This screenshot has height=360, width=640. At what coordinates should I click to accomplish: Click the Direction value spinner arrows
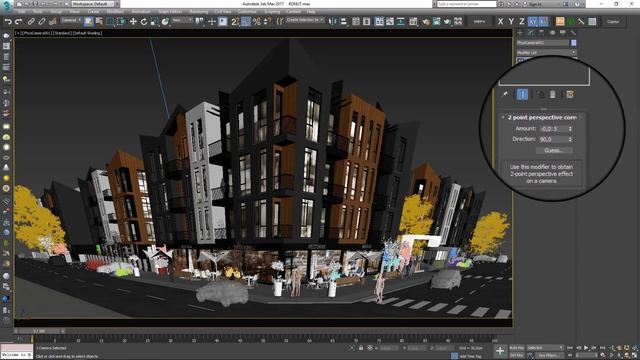coord(570,139)
